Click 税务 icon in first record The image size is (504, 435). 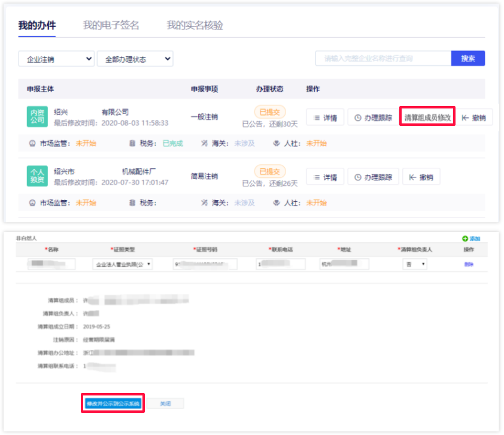point(132,143)
